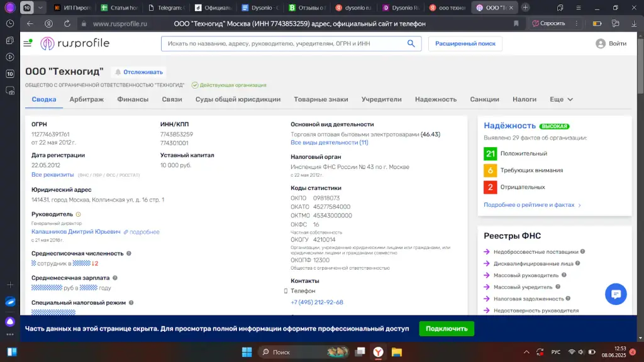Show info for Специальный налоговый режим
The image size is (644, 362).
[131, 303]
